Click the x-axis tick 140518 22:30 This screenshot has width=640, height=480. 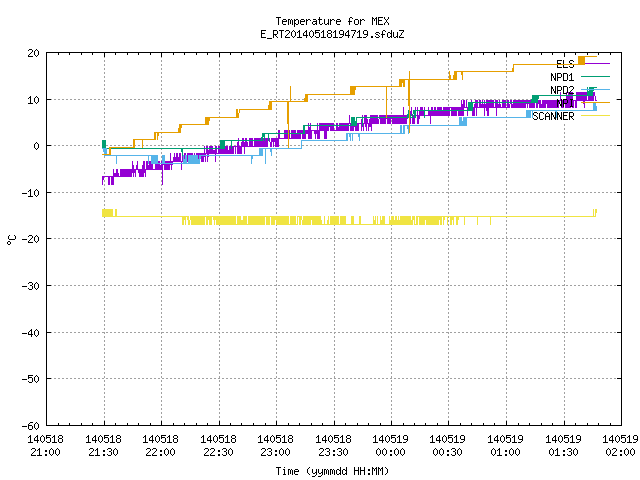coord(218,445)
